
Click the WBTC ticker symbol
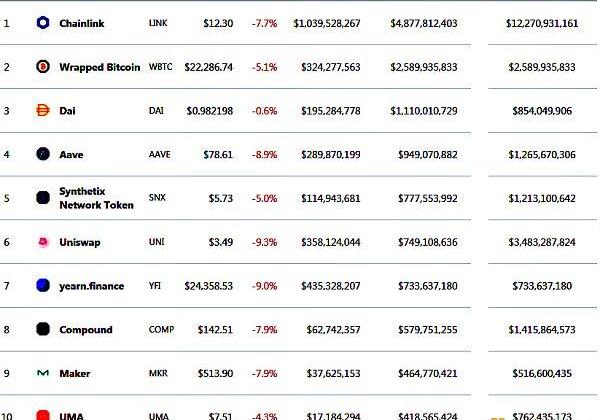(160, 67)
